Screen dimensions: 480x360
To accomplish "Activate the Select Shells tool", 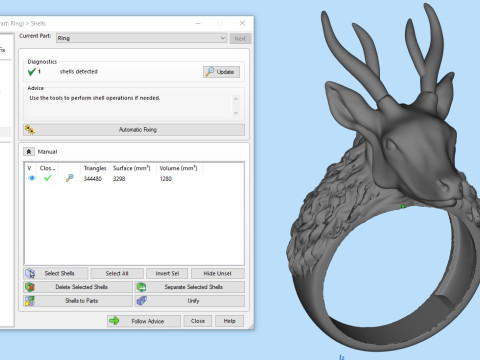I will coord(56,274).
